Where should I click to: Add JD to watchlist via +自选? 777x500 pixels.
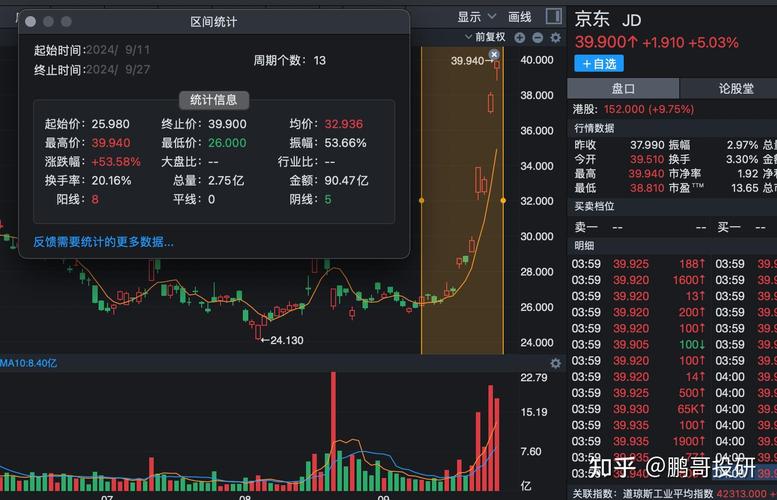coord(599,63)
